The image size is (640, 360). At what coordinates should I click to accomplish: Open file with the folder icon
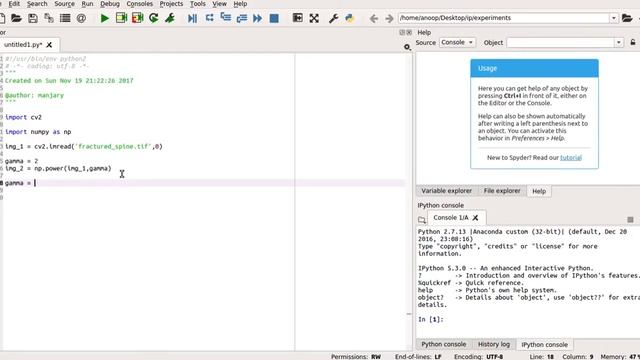16,18
